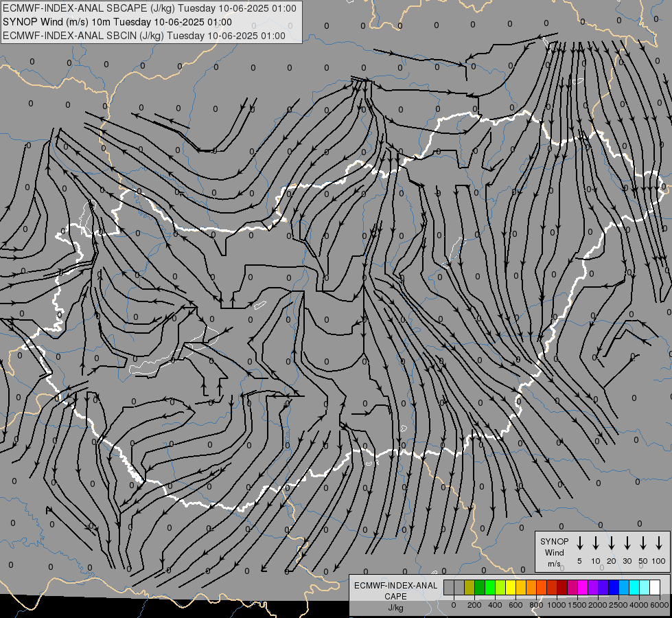
Task: Select the dark red CAPE swatch above 1000
Action: [x=562, y=587]
